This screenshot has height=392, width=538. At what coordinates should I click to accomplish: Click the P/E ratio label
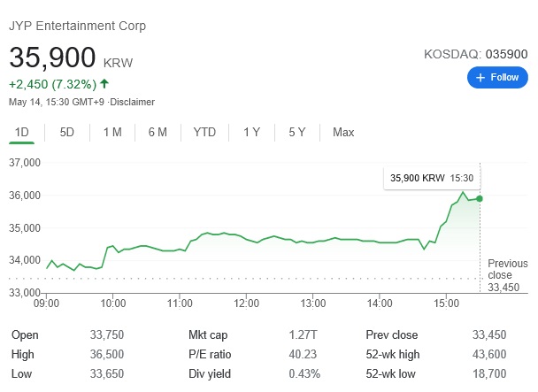pyautogui.click(x=210, y=354)
